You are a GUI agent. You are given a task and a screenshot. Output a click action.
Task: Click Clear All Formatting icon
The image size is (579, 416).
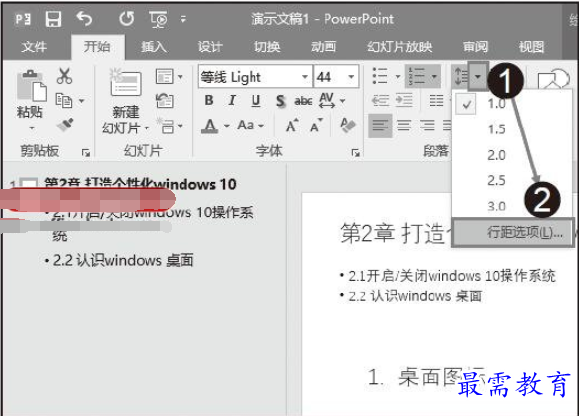coord(348,125)
